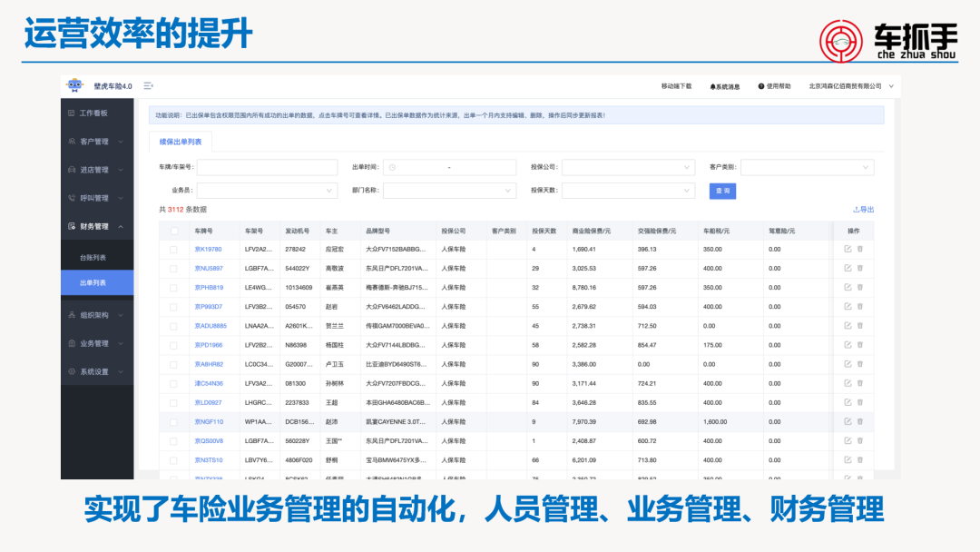Check the row for 京NU5897
Viewport: 980px width, 552px height.
(173, 269)
